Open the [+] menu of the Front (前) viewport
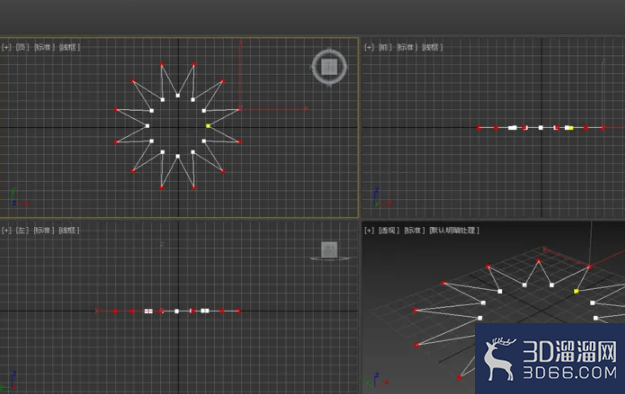Viewport: 625px width, 394px height. [369, 47]
